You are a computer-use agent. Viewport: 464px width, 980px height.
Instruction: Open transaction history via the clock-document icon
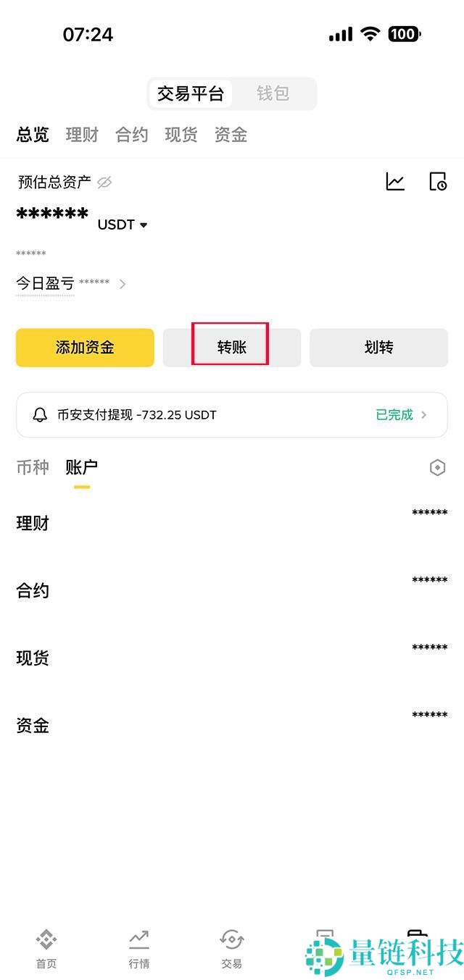coord(439,182)
